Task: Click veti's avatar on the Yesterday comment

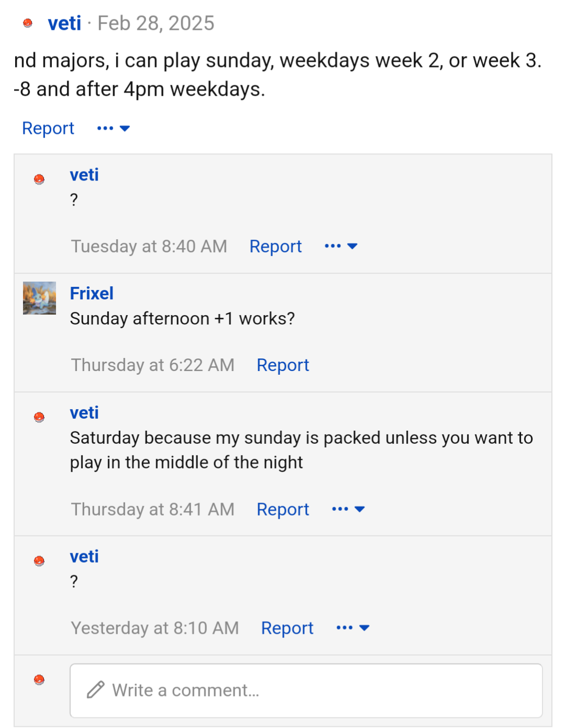Action: pyautogui.click(x=39, y=561)
